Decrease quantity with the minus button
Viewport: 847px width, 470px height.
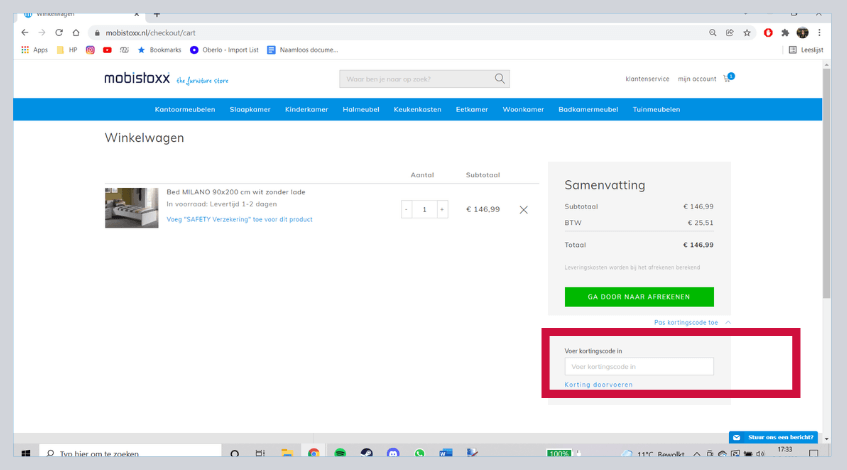tap(406, 209)
